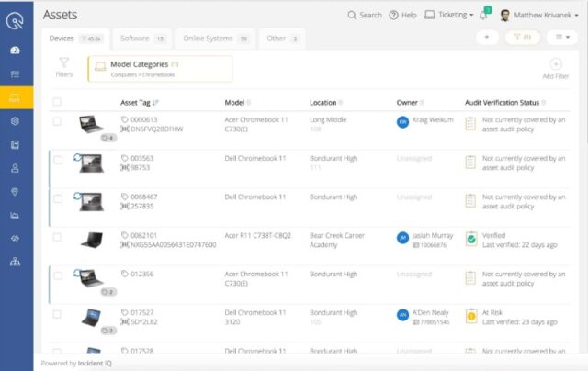Open the dashboard gauge icon in sidebar
The height and width of the screenshot is (371, 588).
[15, 51]
